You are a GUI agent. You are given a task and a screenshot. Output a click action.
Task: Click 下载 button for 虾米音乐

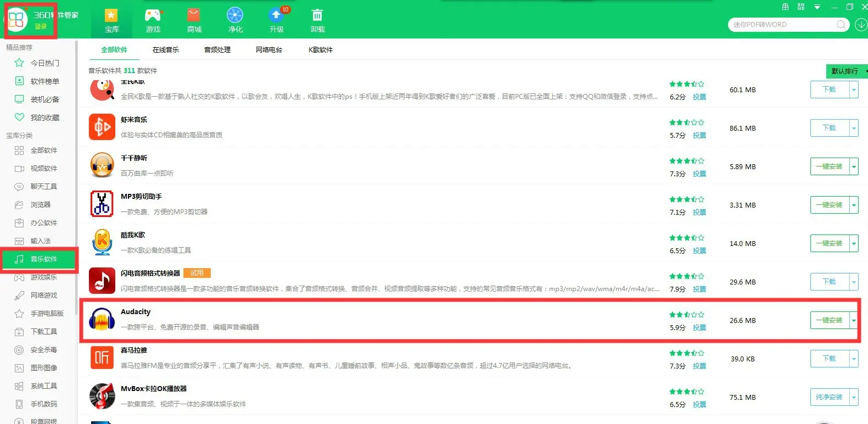(830, 128)
